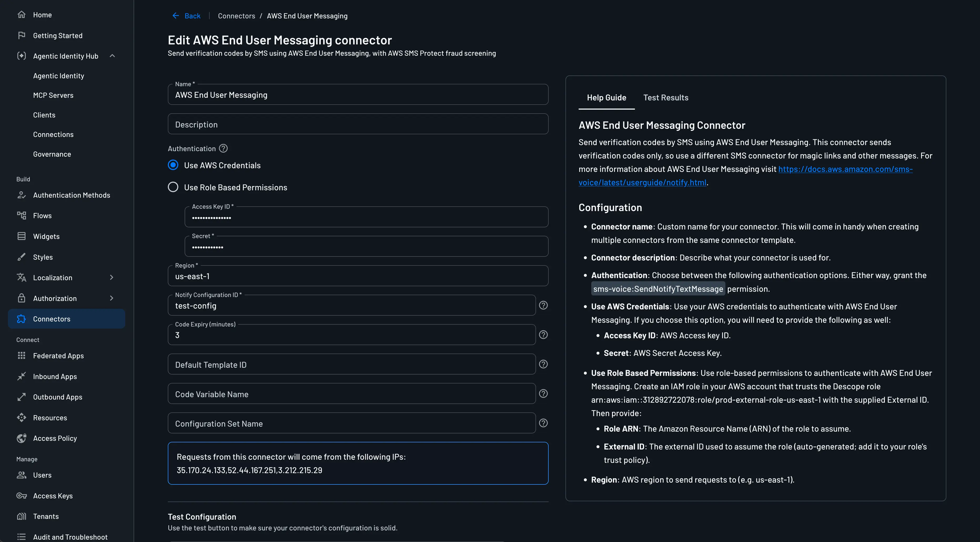Click the Description input field
The width and height of the screenshot is (980, 542).
[358, 124]
